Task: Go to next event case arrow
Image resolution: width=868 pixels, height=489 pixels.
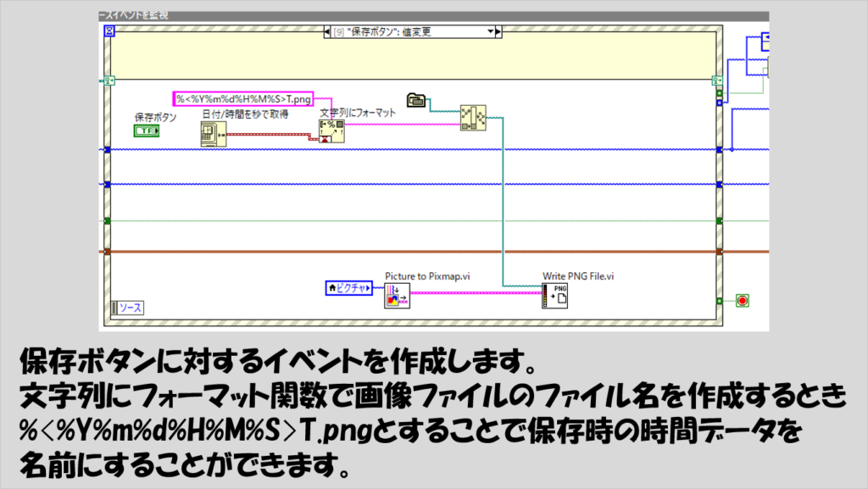Action: point(498,32)
